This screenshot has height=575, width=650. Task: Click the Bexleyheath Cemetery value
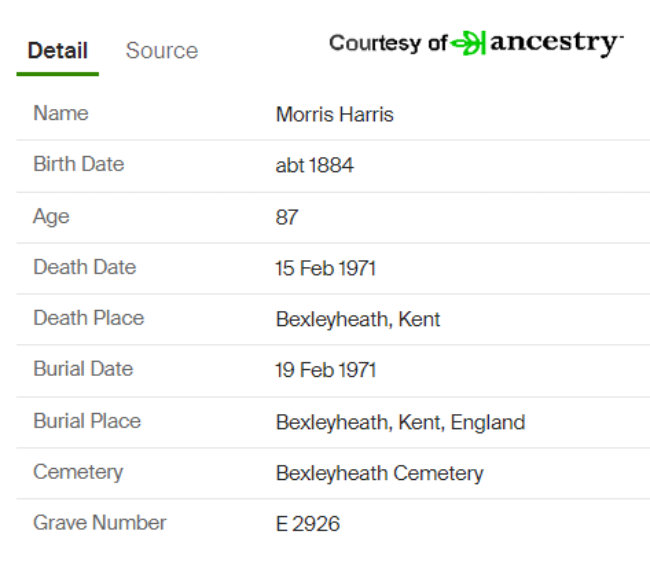pos(380,473)
